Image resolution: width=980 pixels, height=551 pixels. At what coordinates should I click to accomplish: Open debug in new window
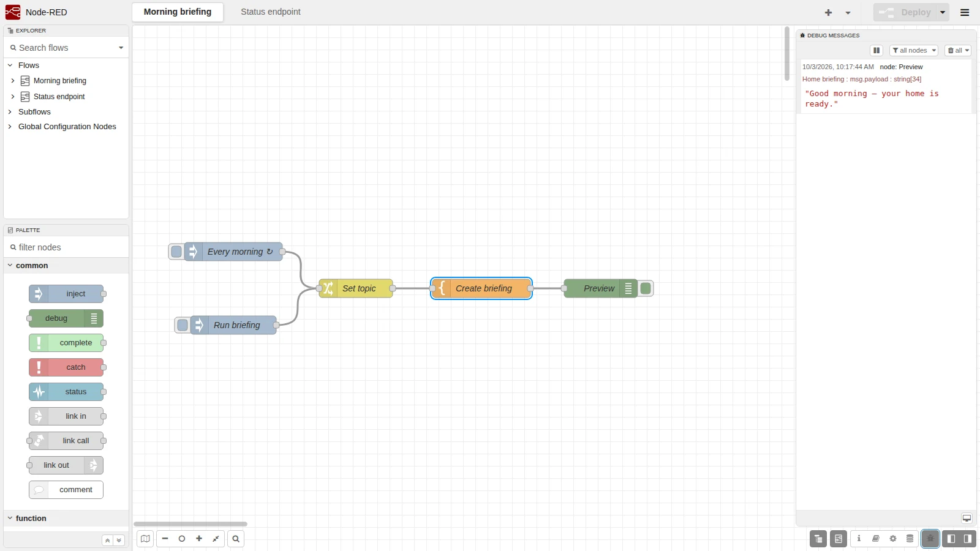[x=967, y=518]
